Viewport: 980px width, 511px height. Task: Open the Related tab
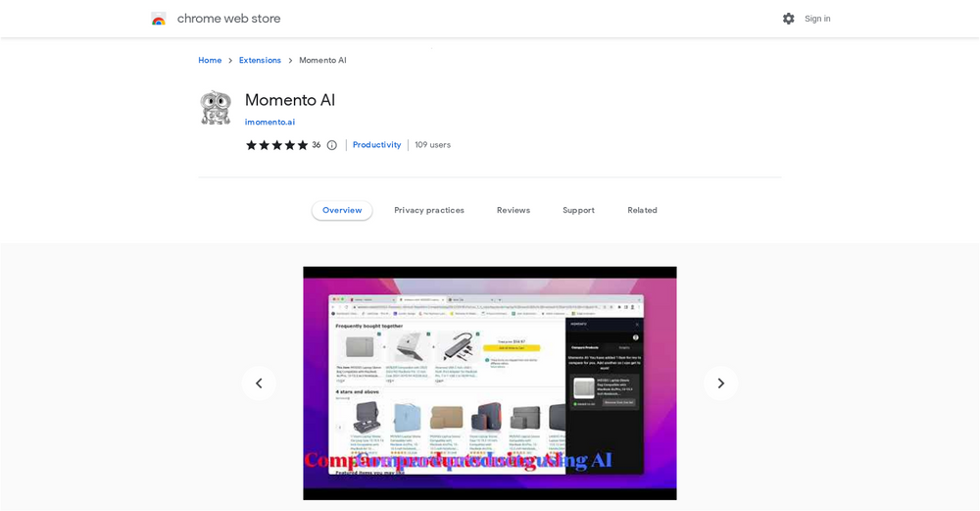(x=642, y=210)
